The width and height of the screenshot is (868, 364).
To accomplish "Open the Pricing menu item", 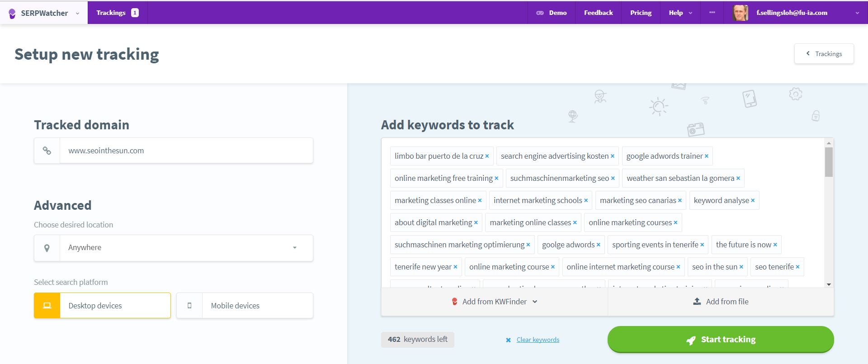I will [x=641, y=13].
